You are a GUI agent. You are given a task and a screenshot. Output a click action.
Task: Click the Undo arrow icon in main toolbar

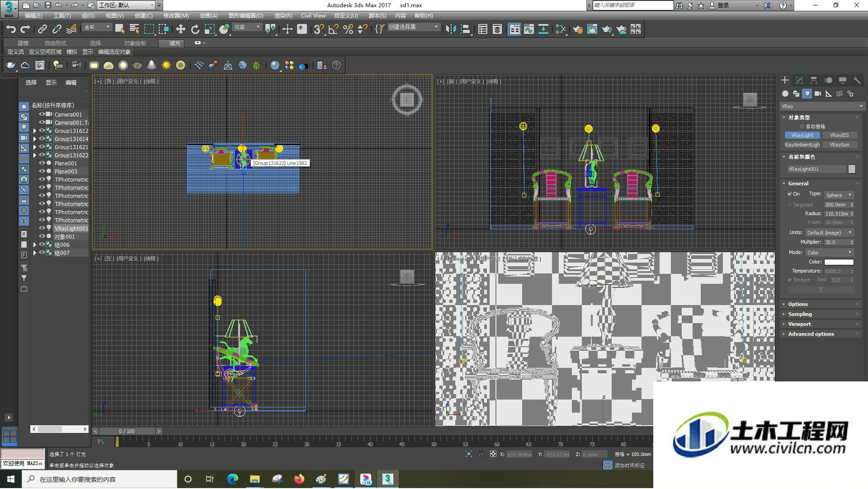(11, 29)
